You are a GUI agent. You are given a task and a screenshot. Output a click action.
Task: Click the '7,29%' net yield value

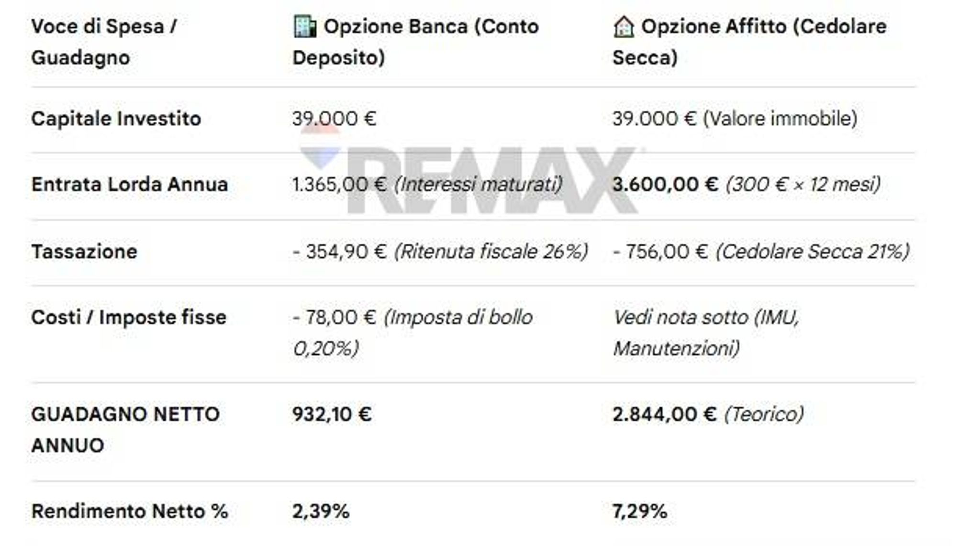click(x=640, y=512)
